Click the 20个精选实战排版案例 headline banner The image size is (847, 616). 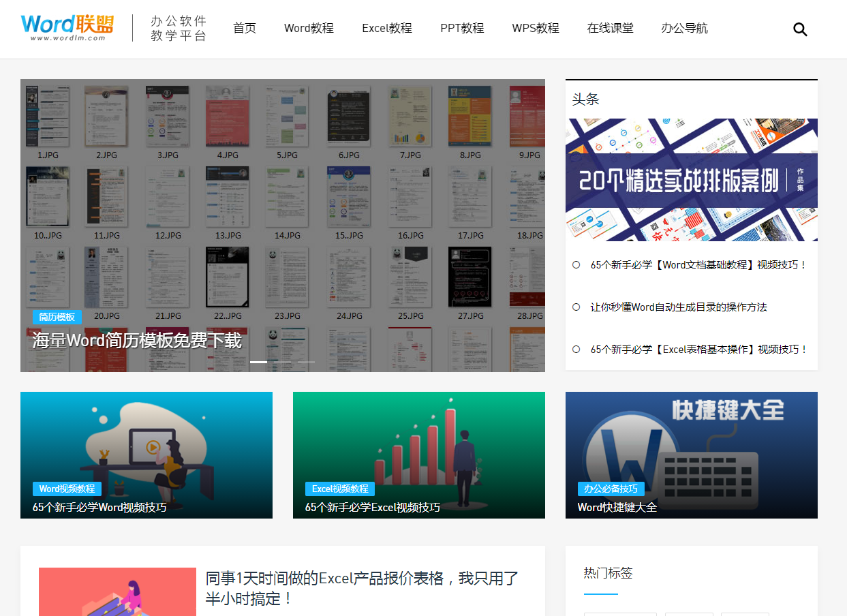tap(691, 179)
